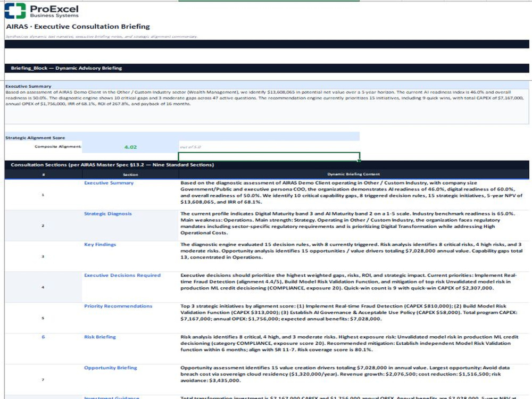532x399 pixels.
Task: Click the empty green-outlined selected cell
Action: (x=269, y=156)
